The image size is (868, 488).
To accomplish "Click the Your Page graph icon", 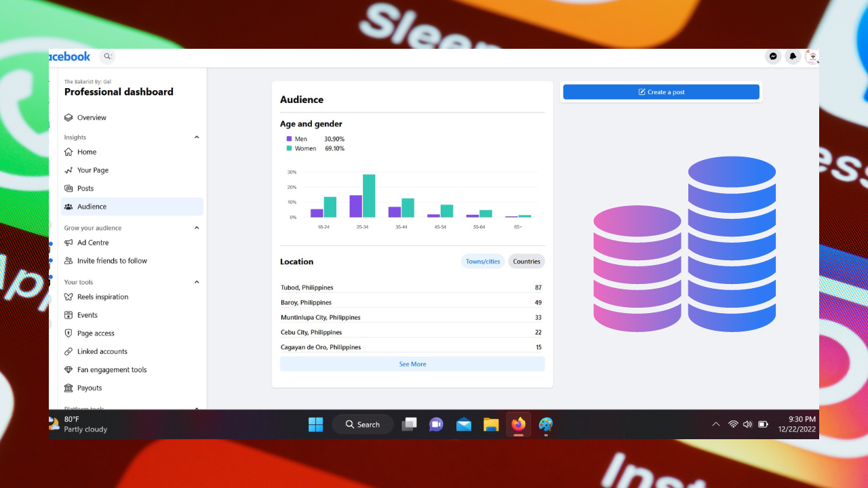I will pos(68,170).
